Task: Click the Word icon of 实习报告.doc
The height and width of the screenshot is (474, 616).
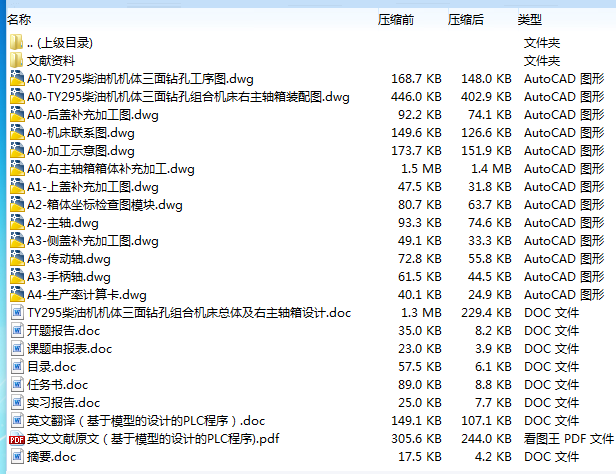Action: (x=17, y=403)
